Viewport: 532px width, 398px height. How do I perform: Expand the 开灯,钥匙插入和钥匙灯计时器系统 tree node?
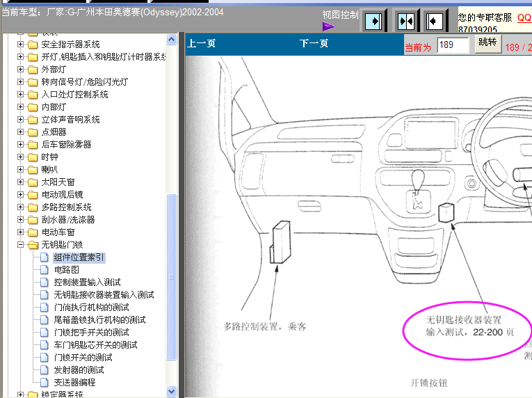click(x=20, y=57)
